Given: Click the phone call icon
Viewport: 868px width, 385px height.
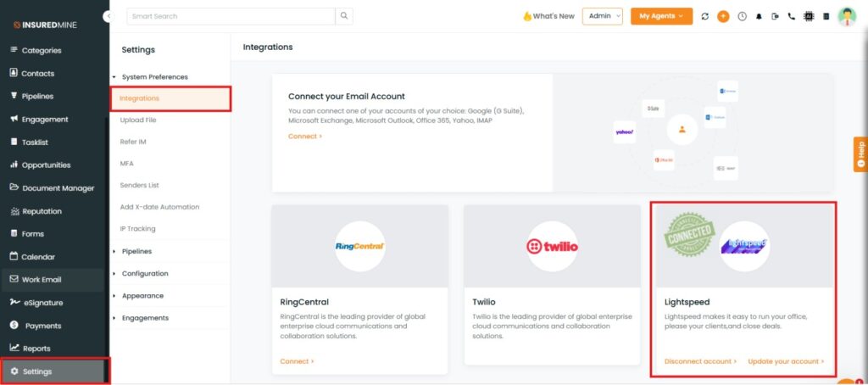Looking at the screenshot, I should pyautogui.click(x=792, y=17).
